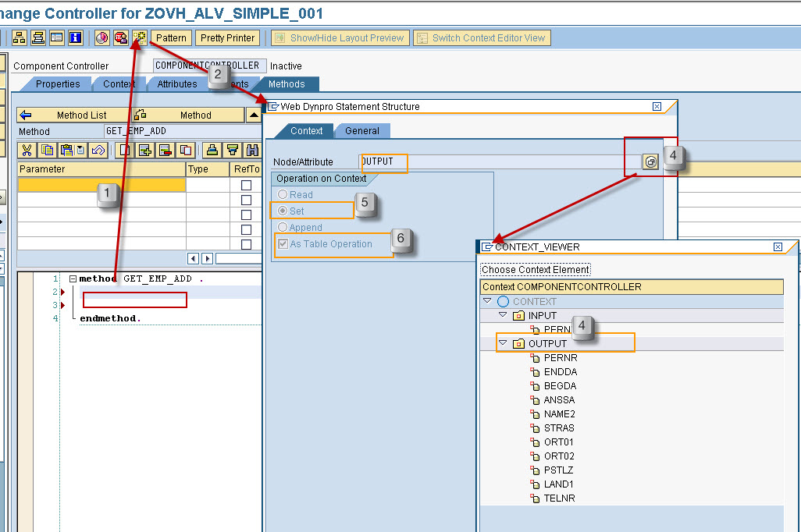Collapse code fold at method GET_EMP_ADD

tap(73, 278)
